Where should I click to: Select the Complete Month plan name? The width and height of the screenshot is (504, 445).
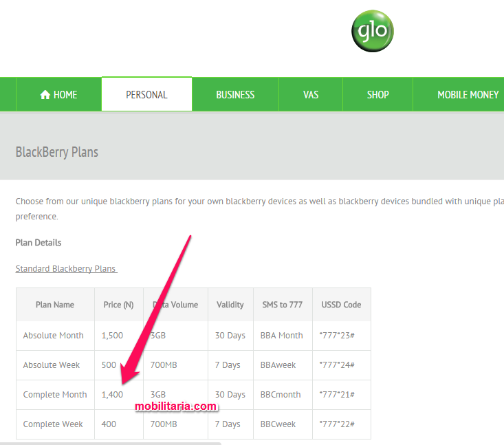[x=55, y=395]
